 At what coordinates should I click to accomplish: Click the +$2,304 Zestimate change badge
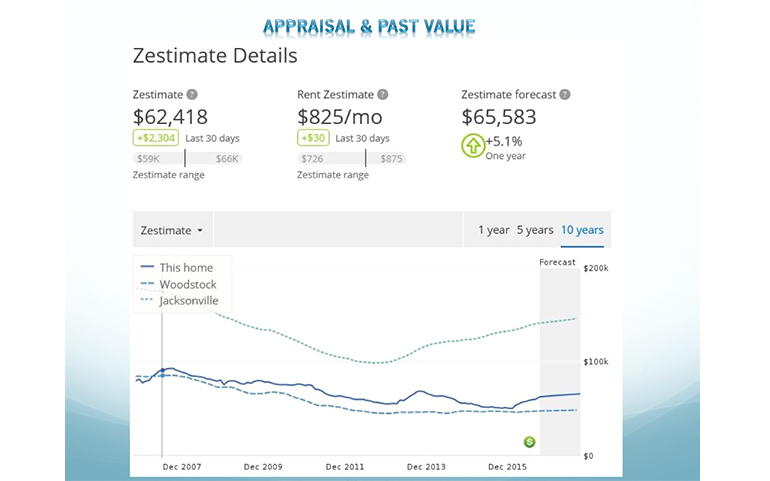(x=156, y=138)
